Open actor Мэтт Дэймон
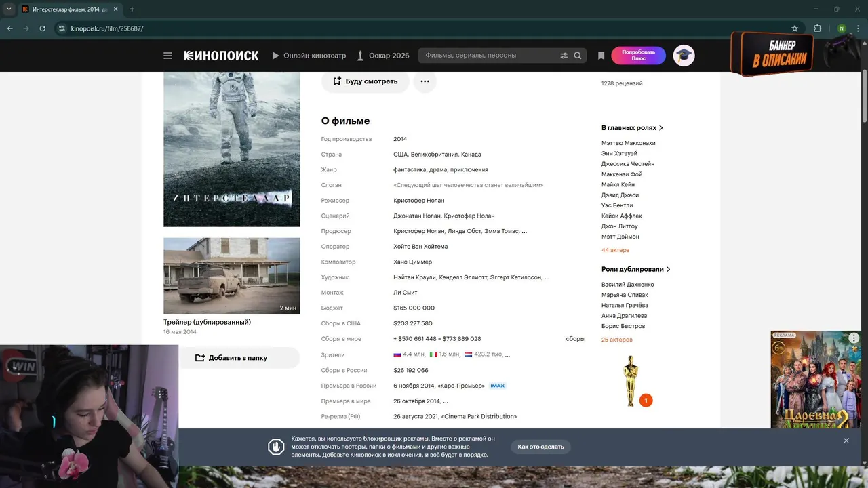This screenshot has width=868, height=488. [x=620, y=237]
